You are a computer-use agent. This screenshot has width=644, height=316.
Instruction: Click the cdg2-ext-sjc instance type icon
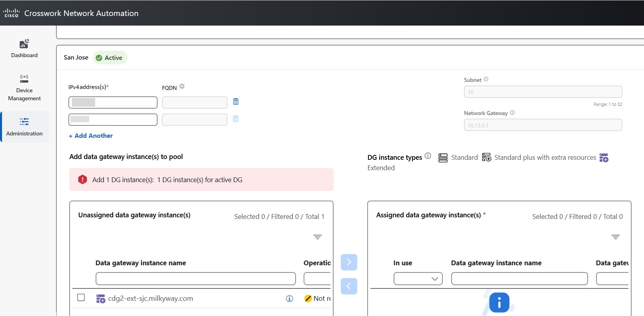[x=101, y=298]
